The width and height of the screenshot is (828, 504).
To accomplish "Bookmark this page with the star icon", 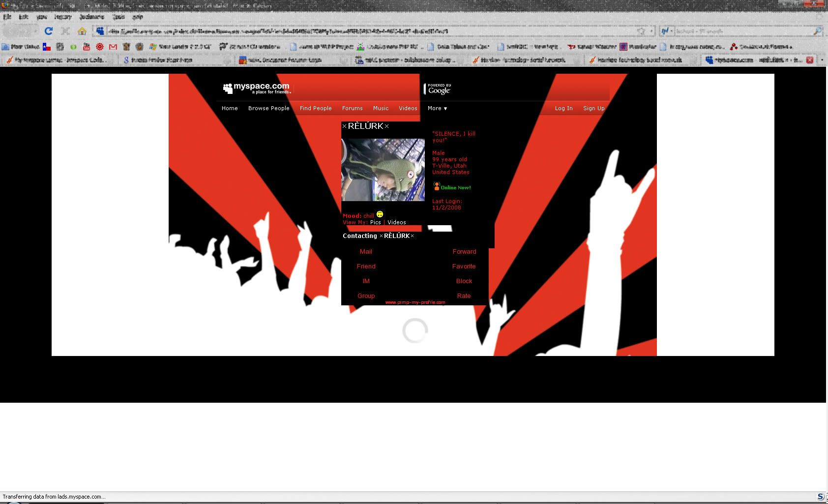I will click(x=641, y=31).
